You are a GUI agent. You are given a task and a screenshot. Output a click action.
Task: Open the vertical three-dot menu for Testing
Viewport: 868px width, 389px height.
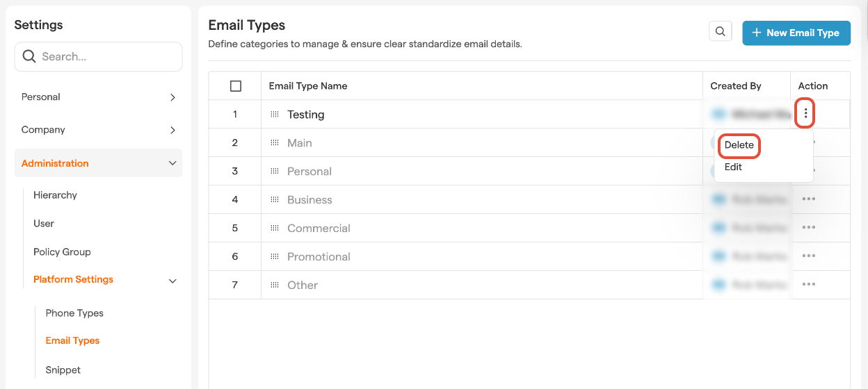coord(805,114)
